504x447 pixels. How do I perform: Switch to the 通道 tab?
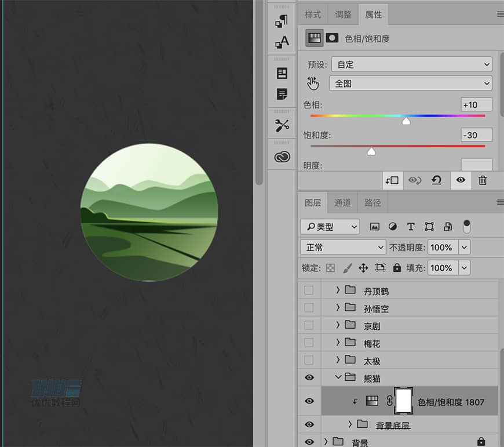[342, 203]
